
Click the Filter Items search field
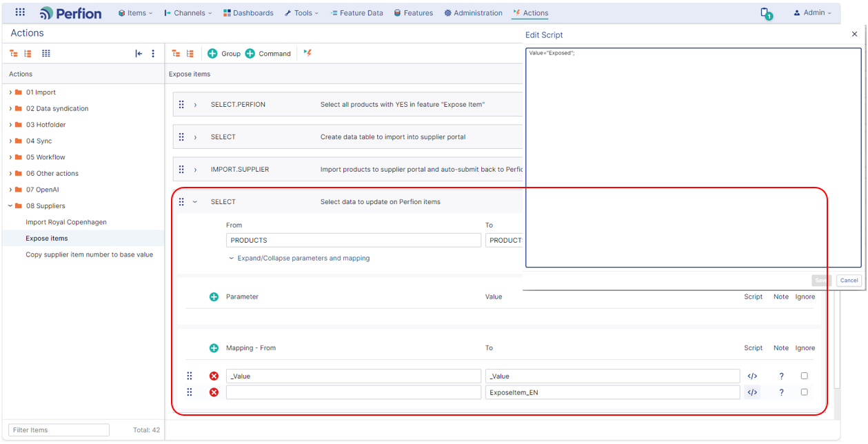click(59, 430)
